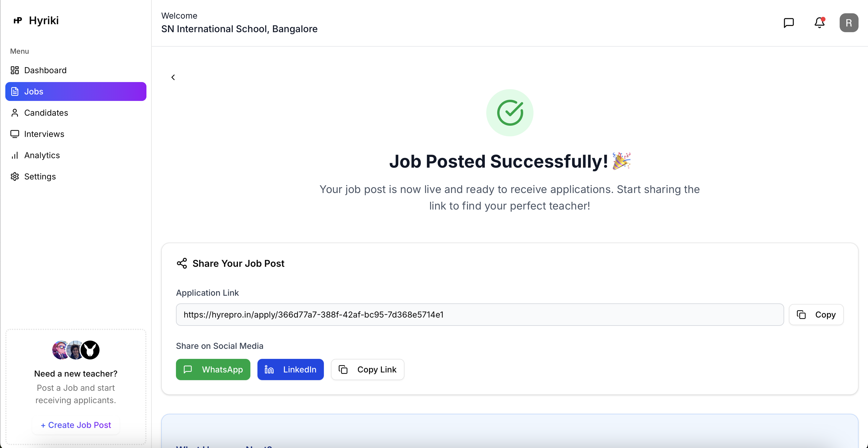The image size is (868, 448).
Task: Open the notifications bell
Action: pos(819,22)
